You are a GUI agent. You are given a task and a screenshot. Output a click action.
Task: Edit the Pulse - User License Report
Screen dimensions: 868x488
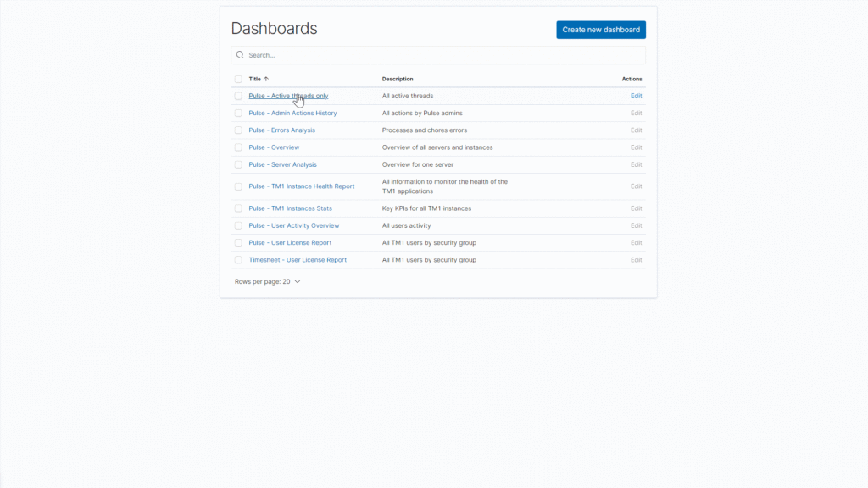tap(636, 243)
